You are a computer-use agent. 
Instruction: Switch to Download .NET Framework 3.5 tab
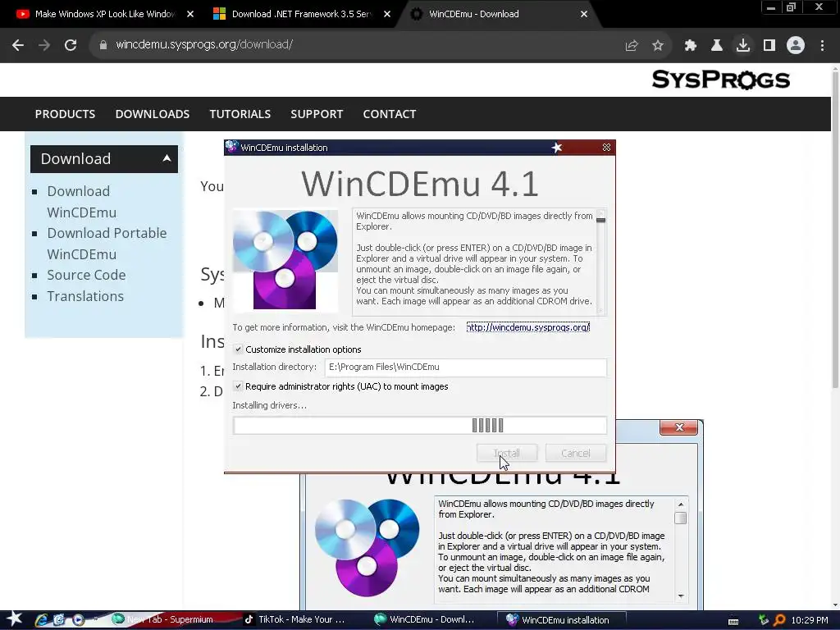point(301,14)
